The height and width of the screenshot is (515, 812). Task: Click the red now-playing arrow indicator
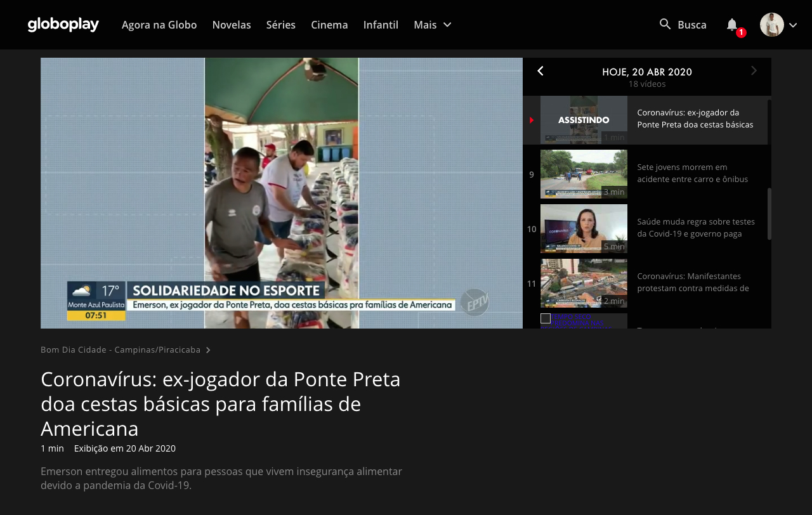(x=532, y=120)
